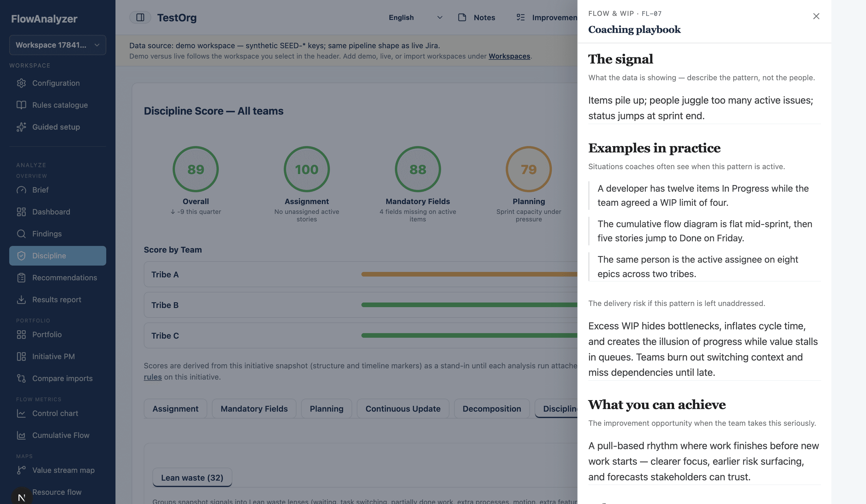The height and width of the screenshot is (504, 866).
Task: Click the Portfolio grid icon
Action: pos(21,335)
